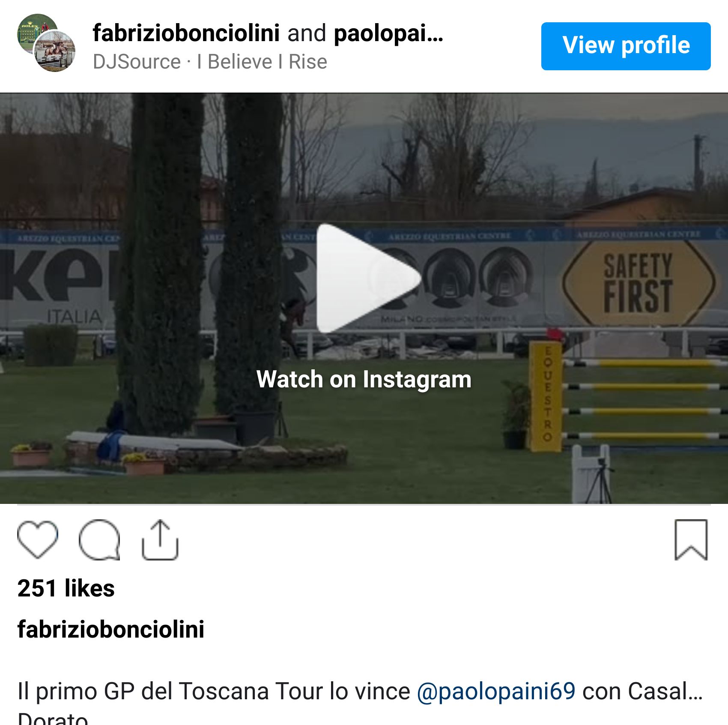Like the post with the heart icon
Image resolution: width=728 pixels, height=725 pixels.
(38, 539)
